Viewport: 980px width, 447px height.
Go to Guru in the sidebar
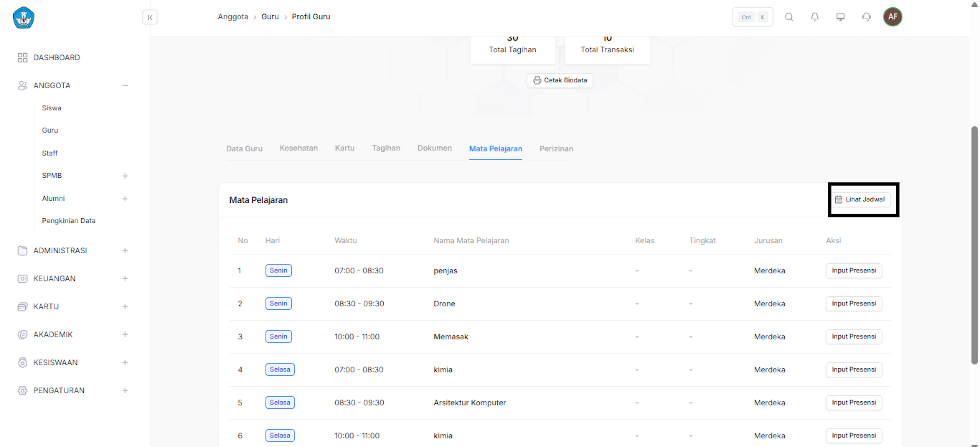pyautogui.click(x=50, y=130)
